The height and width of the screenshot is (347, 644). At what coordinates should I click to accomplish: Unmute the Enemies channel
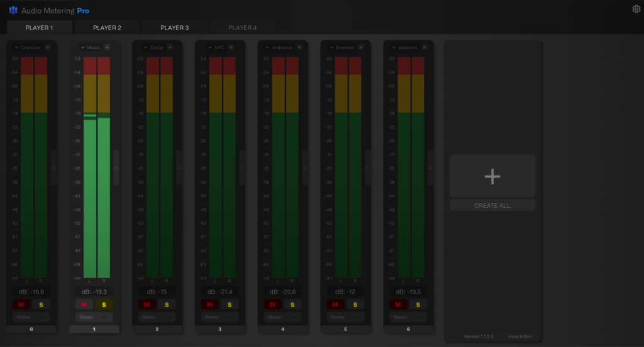tap(336, 305)
